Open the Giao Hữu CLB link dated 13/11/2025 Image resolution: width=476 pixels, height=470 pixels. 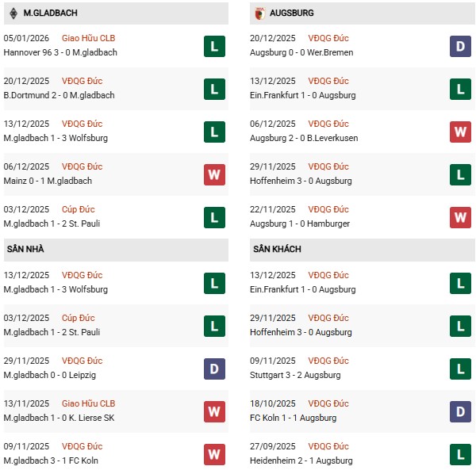90,403
